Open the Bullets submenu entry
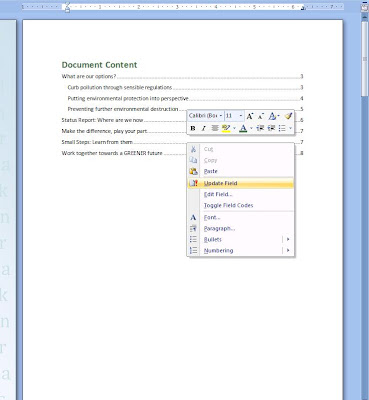369x400 pixels. pos(241,239)
